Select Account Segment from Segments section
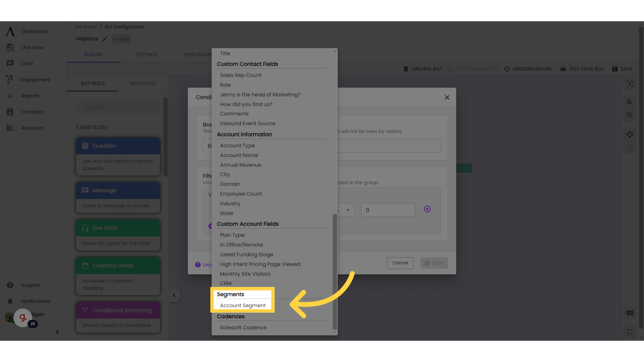This screenshot has width=644, height=362. pyautogui.click(x=243, y=305)
